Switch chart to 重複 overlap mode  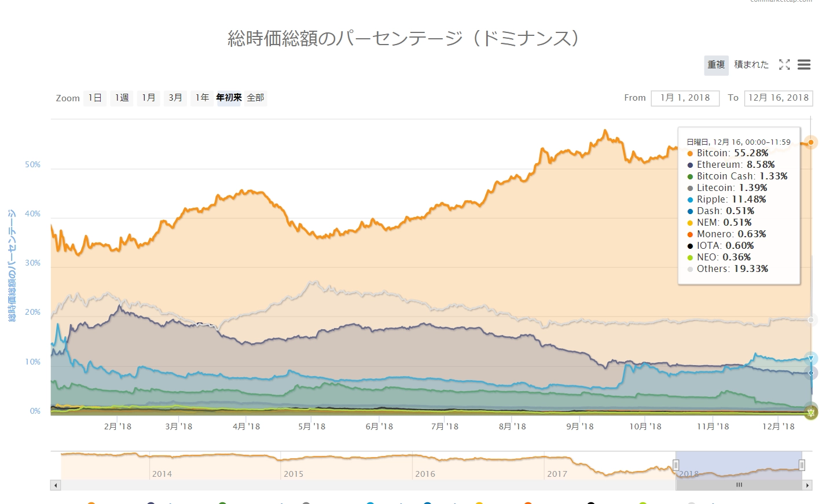click(716, 65)
